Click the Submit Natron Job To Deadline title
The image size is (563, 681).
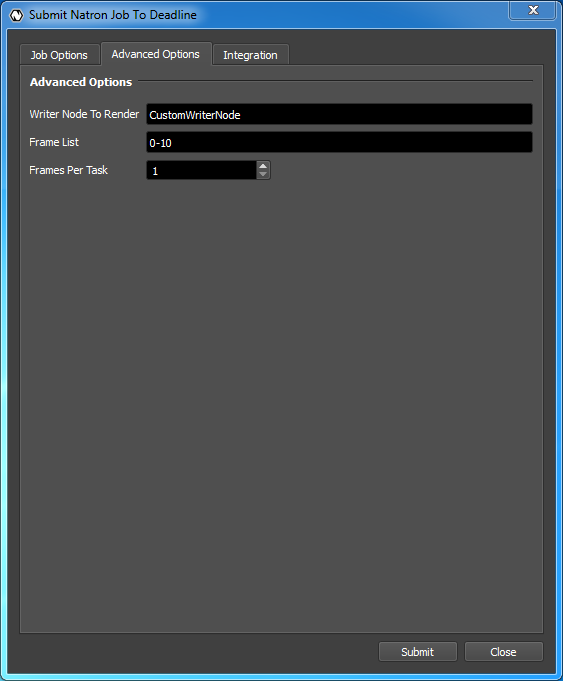coord(113,15)
